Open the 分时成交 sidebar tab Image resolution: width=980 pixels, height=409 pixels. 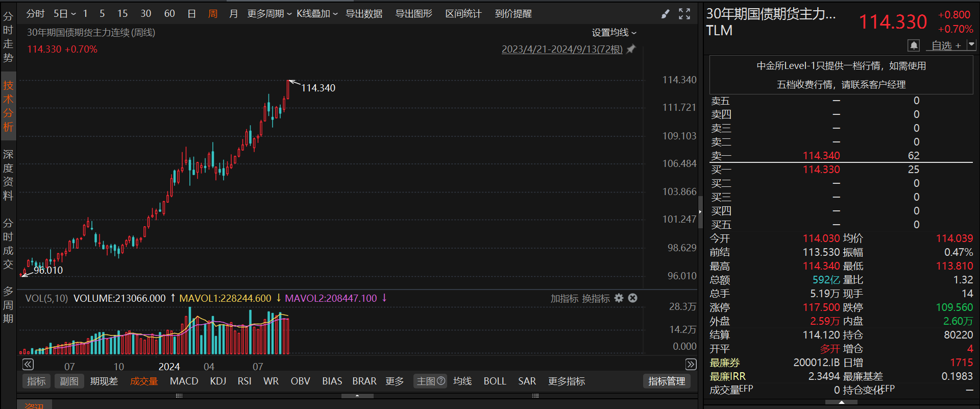point(8,244)
